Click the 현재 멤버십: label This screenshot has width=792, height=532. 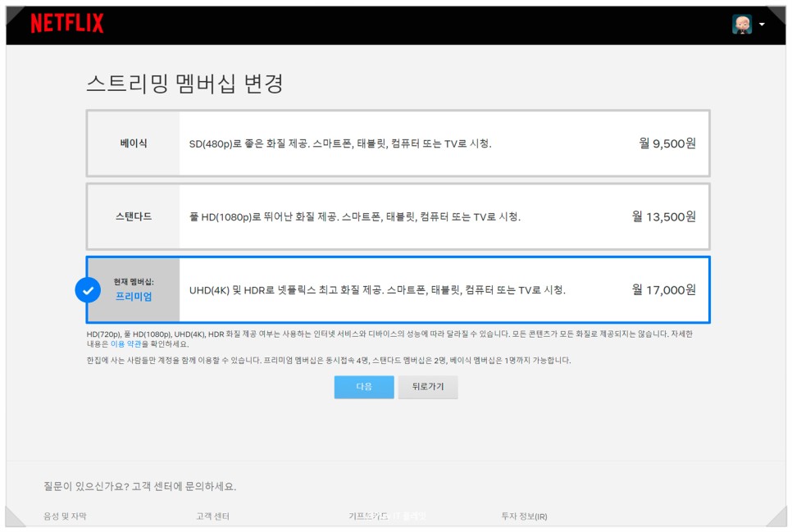[x=134, y=282]
